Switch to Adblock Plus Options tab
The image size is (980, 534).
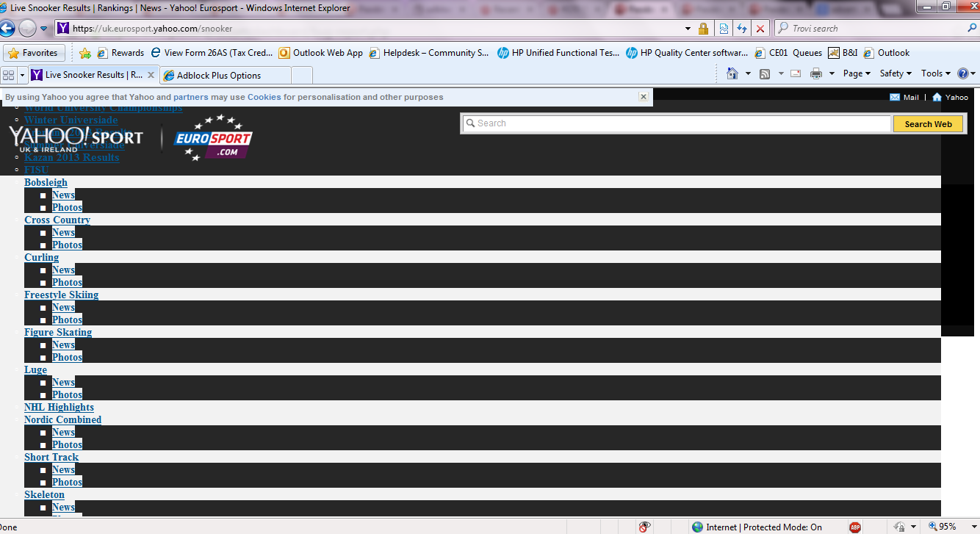click(x=226, y=75)
